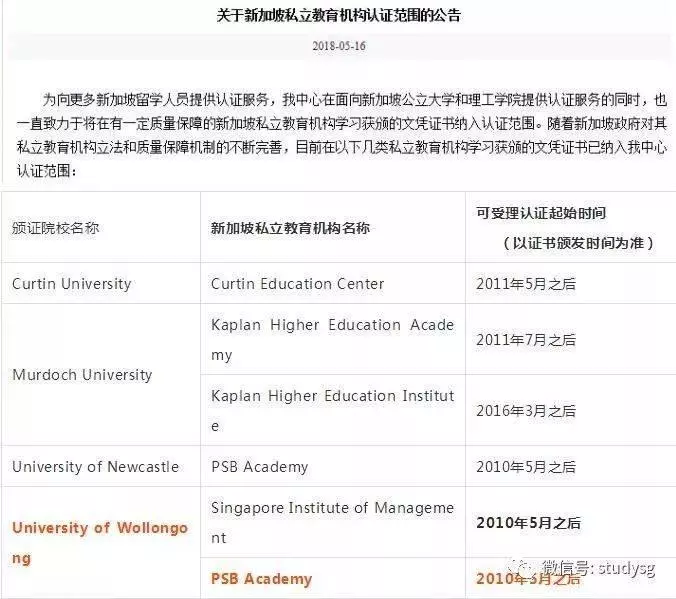Screen dimensions: 676x599
Task: Click Singapore Institute of Management cell
Action: [x=332, y=522]
